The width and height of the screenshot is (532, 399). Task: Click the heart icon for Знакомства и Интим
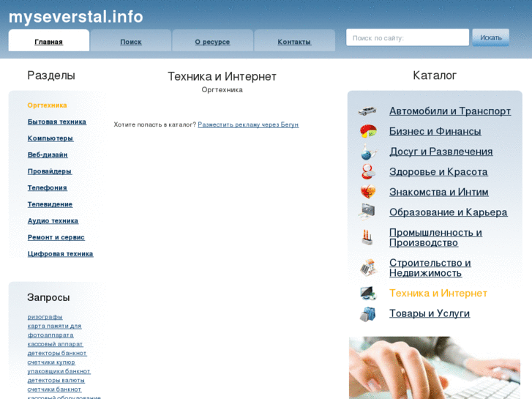368,192
